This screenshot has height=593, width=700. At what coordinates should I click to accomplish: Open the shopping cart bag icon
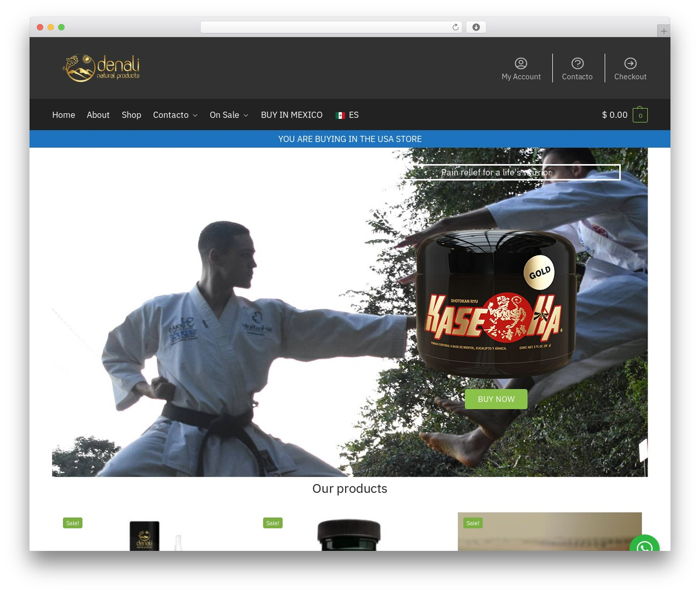[x=640, y=114]
